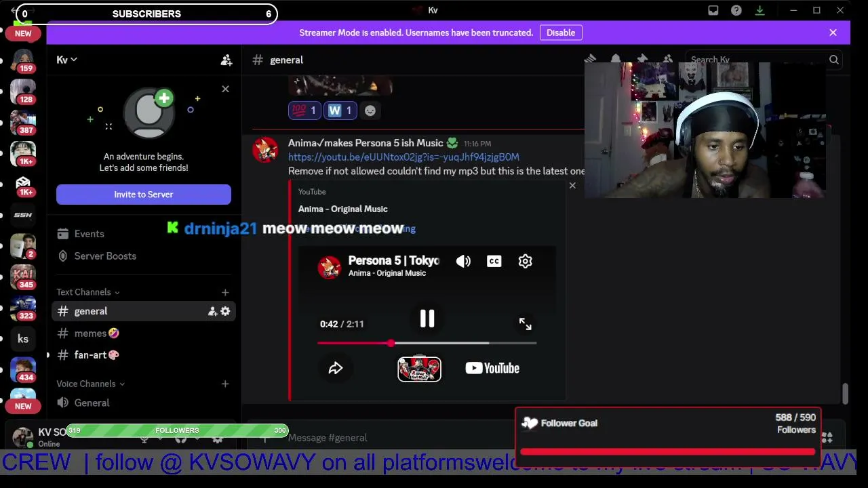Toggle the W emoji reaction

[340, 110]
